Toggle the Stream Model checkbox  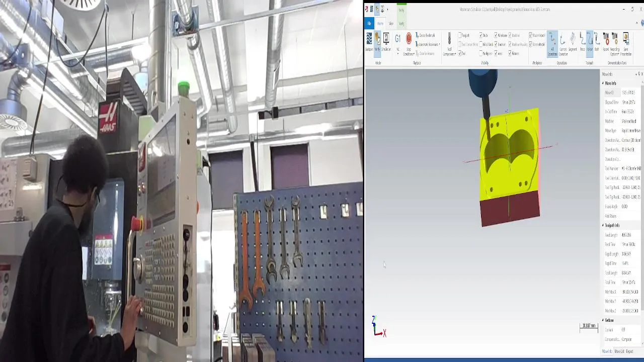(531, 44)
